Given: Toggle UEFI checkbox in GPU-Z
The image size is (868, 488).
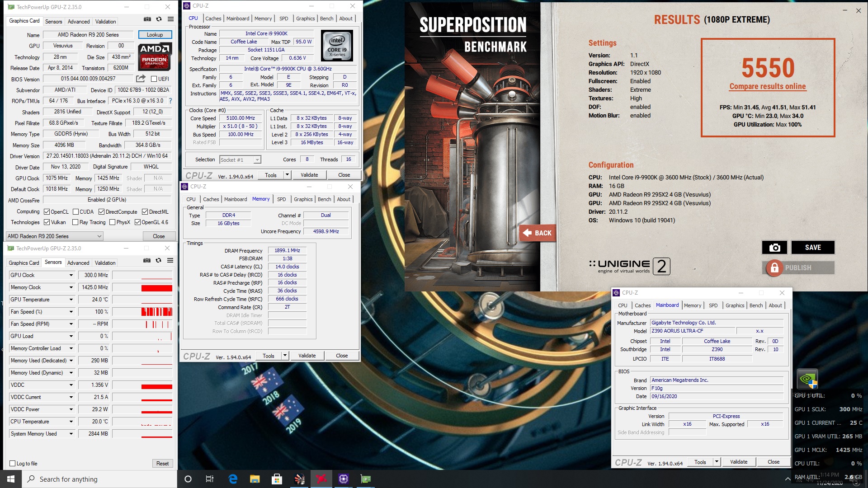Looking at the screenshot, I should click(x=154, y=79).
